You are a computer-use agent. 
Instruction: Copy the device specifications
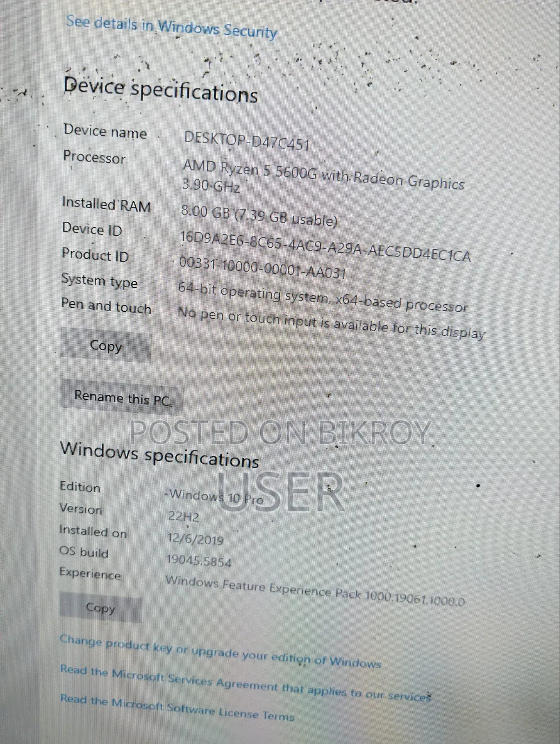click(106, 345)
